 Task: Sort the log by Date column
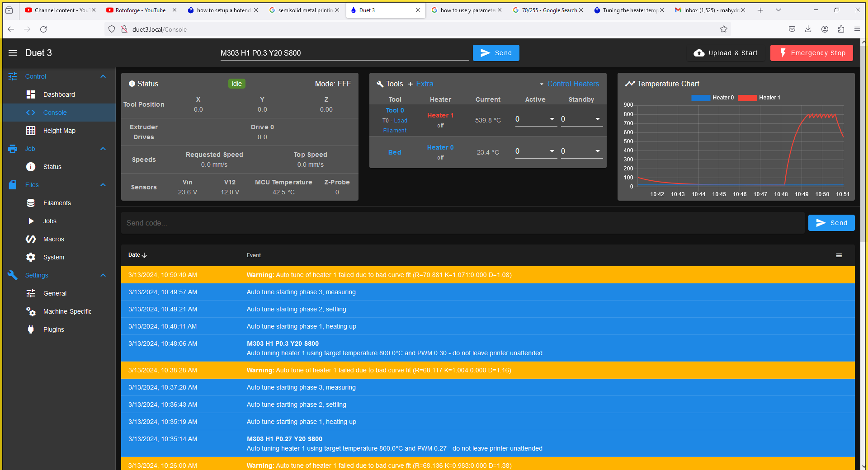pyautogui.click(x=137, y=255)
